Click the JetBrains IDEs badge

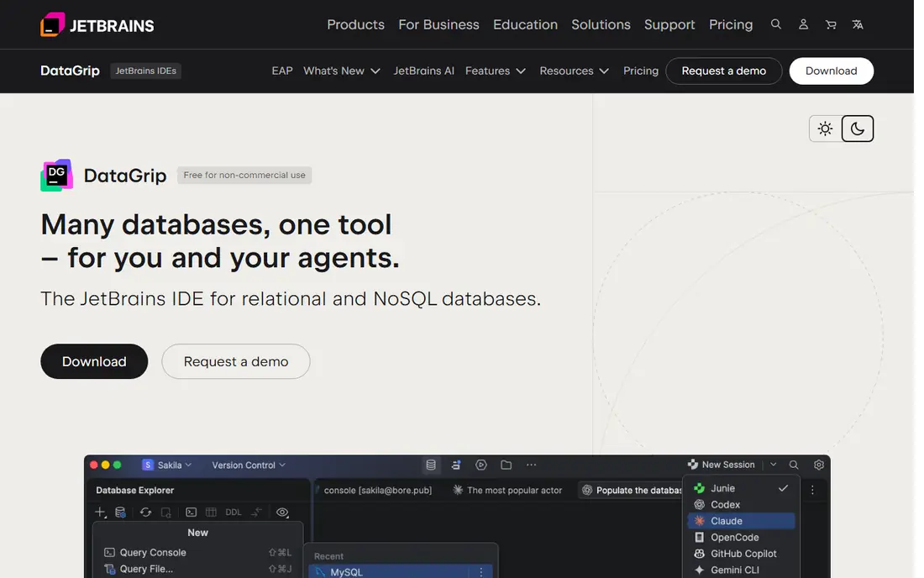pos(145,71)
